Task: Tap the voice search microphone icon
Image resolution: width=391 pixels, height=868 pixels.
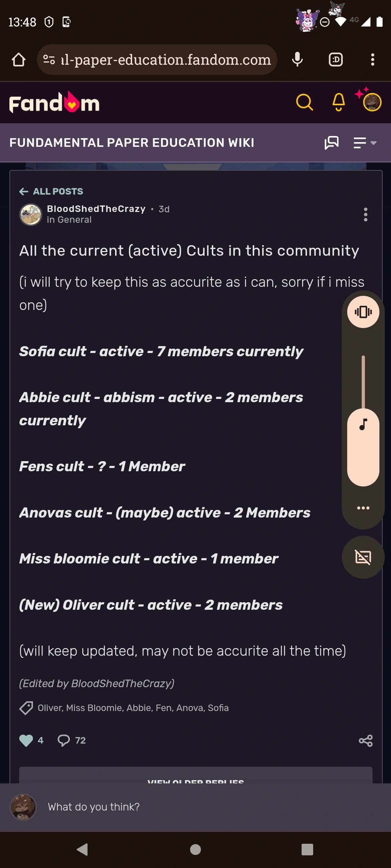Action: click(297, 60)
